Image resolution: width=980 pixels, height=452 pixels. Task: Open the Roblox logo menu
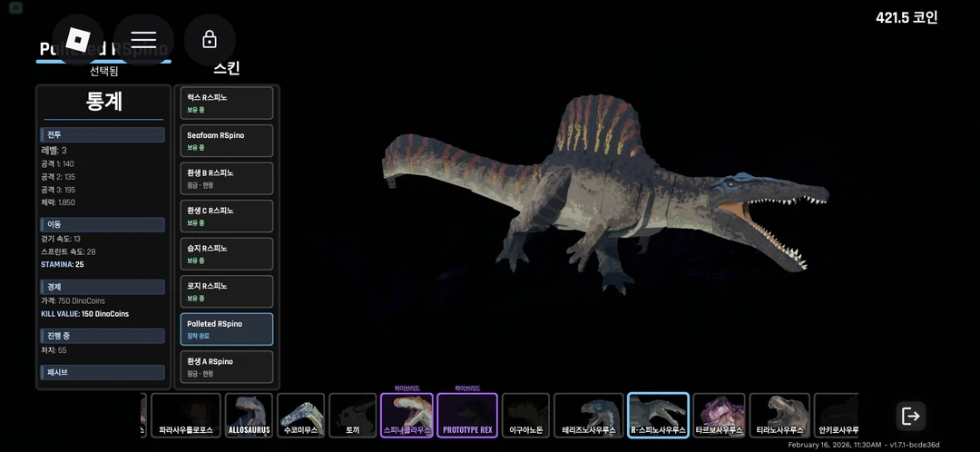pos(78,40)
